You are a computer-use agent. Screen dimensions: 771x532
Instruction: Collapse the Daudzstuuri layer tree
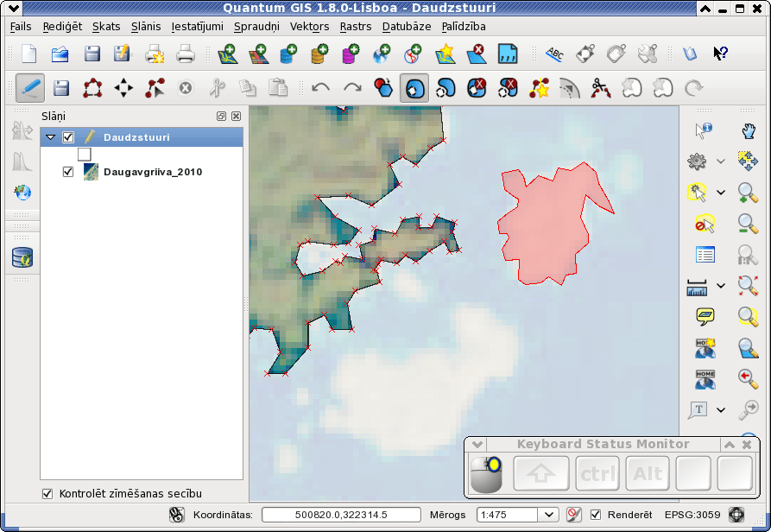pos(50,137)
